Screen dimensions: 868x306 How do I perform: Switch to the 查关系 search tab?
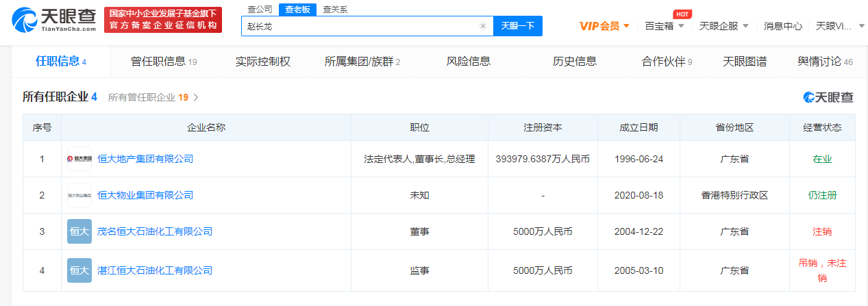334,9
